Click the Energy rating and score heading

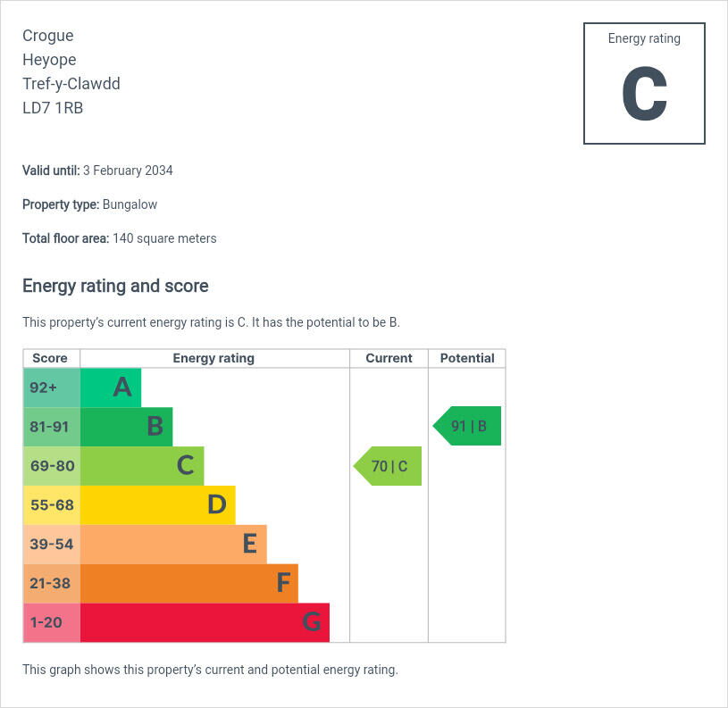pyautogui.click(x=115, y=286)
